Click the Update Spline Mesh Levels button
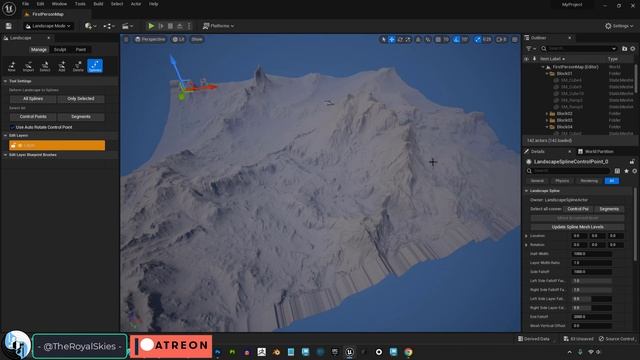Image resolution: width=640 pixels, height=360 pixels. click(x=578, y=227)
